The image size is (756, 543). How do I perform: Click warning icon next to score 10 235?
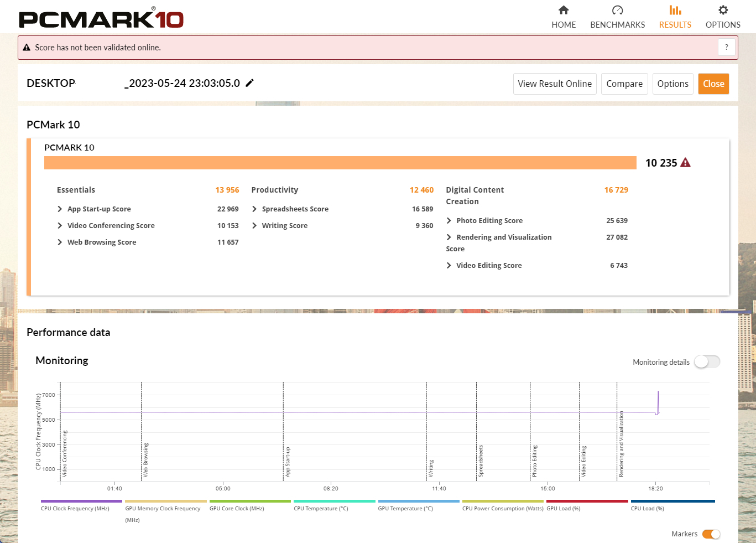(x=685, y=163)
